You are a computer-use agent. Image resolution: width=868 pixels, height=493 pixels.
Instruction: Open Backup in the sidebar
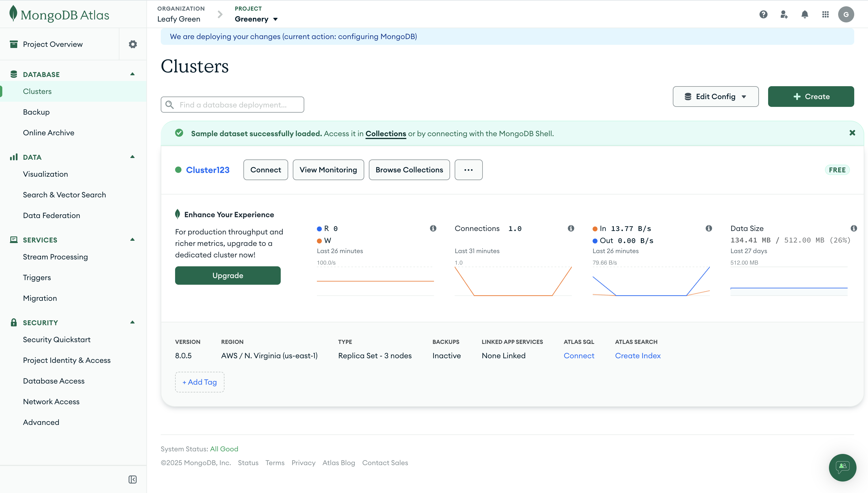click(36, 112)
